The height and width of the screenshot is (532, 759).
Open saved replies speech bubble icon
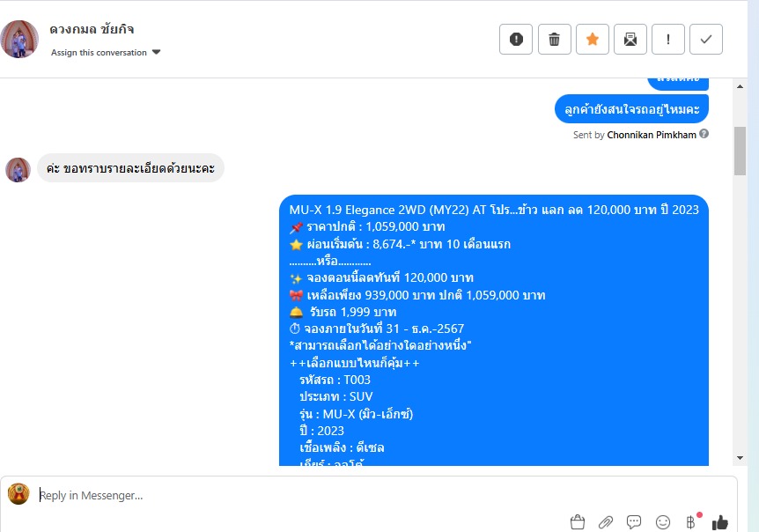coord(634,521)
